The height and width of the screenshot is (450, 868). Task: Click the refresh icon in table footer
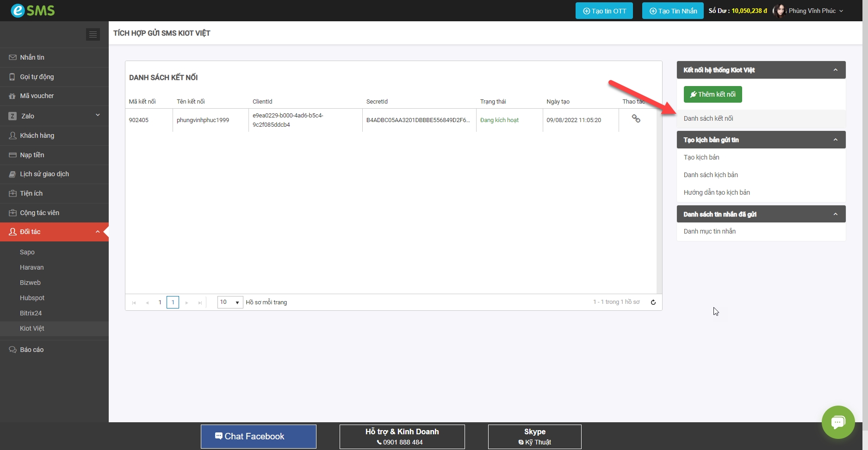click(653, 302)
